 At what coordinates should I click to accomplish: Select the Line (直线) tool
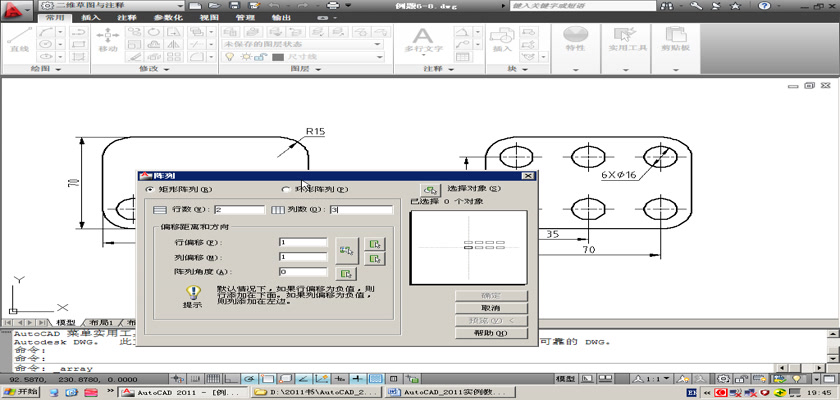click(x=19, y=38)
